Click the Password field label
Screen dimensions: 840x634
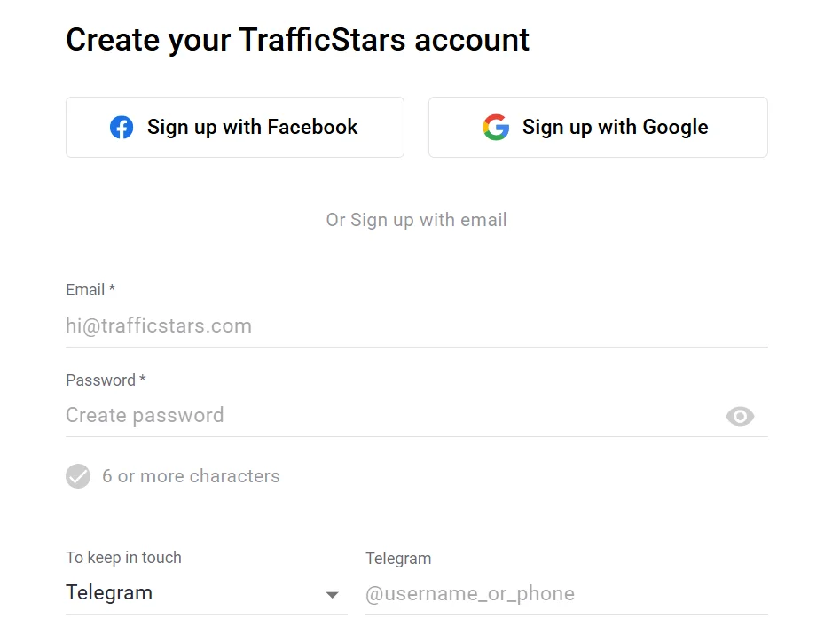click(x=100, y=380)
